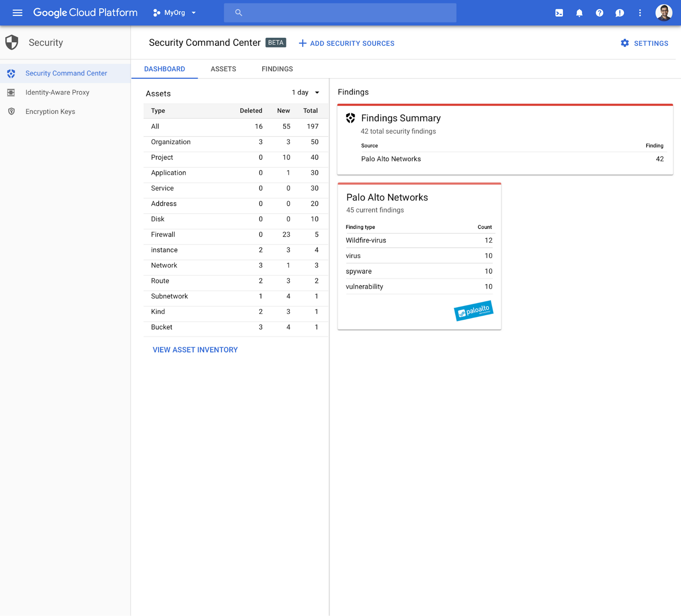Click the plus icon for adding sources
Viewport: 681px width, 616px height.
tap(302, 43)
